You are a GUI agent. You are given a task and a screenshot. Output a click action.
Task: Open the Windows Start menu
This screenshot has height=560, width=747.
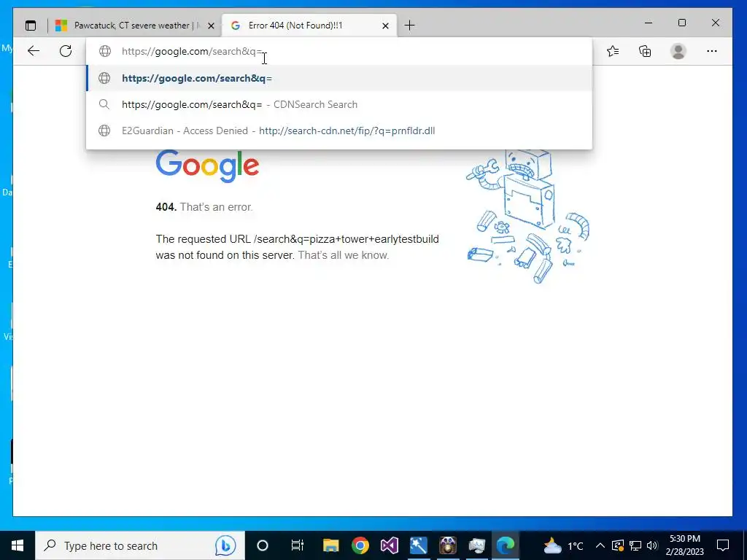coord(18,545)
